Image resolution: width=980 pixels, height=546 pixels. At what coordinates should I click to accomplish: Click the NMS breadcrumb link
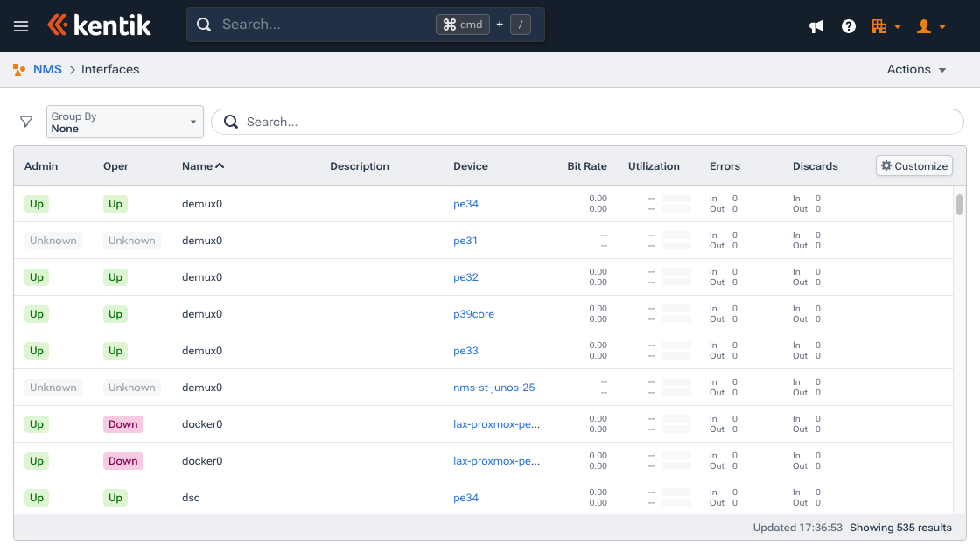(x=47, y=70)
